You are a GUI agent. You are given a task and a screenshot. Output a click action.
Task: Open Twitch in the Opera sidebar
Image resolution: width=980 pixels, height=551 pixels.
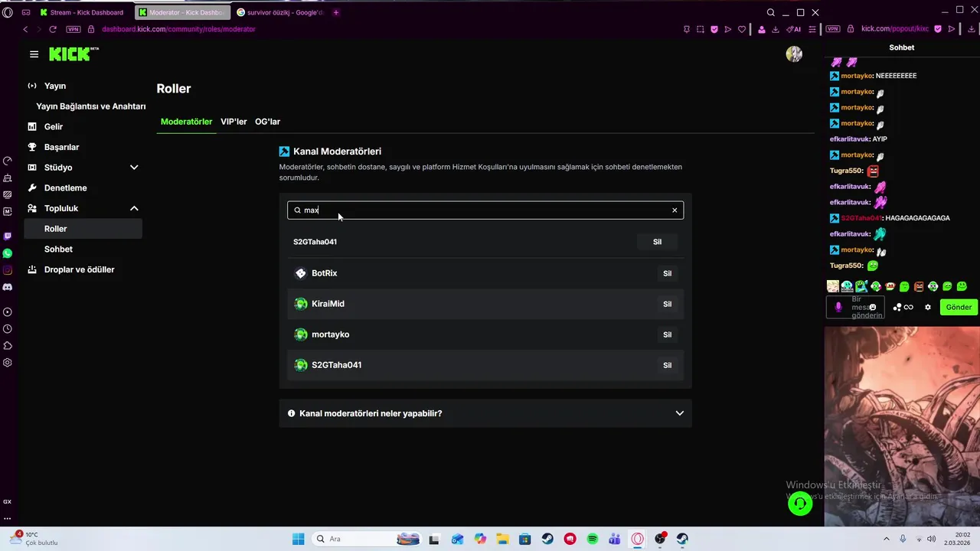coord(8,236)
